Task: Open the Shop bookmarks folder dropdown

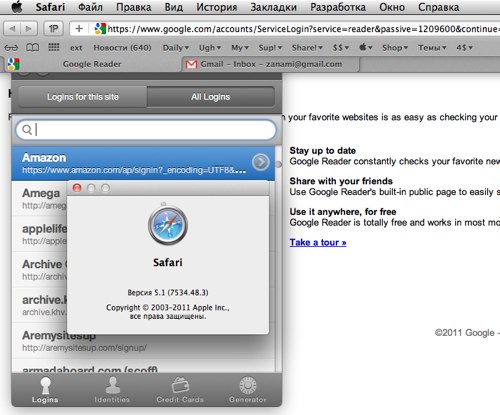Action: pyautogui.click(x=395, y=48)
